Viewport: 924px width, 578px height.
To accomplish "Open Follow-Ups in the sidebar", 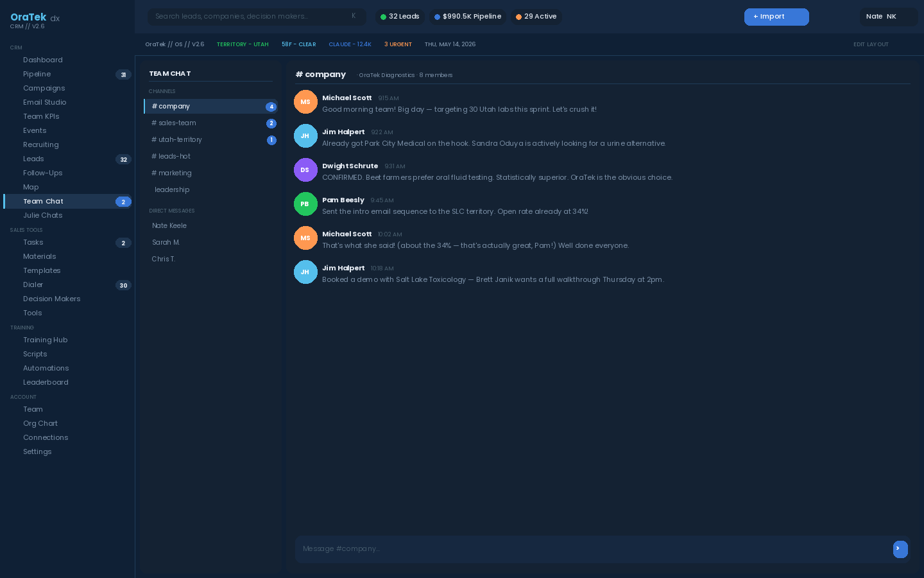I will [67, 173].
